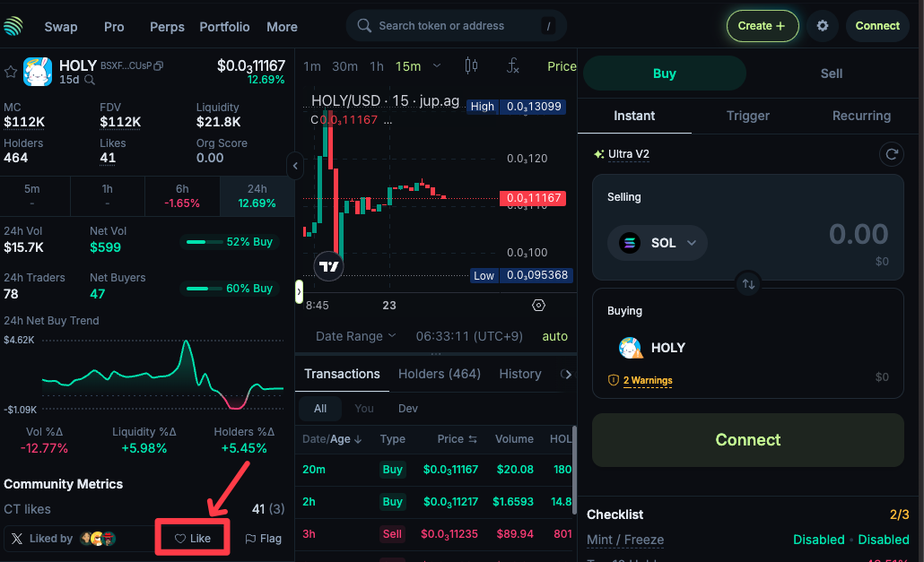Collapse the left token info panel
Screen dimensions: 924x562
pyautogui.click(x=295, y=166)
